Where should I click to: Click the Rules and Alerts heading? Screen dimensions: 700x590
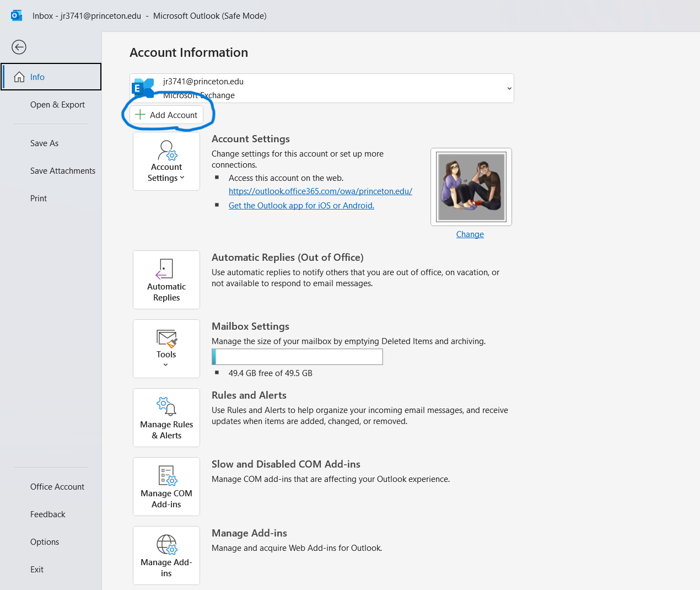249,395
